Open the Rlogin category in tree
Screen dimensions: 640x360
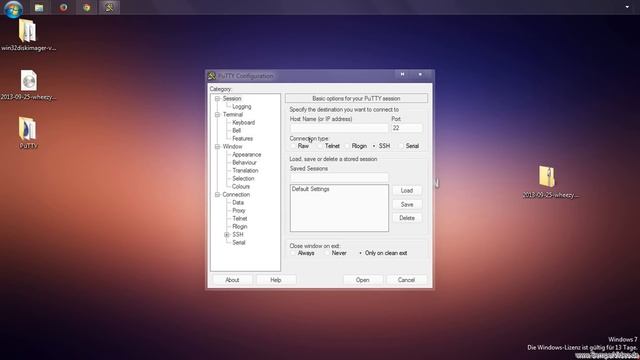(x=240, y=227)
